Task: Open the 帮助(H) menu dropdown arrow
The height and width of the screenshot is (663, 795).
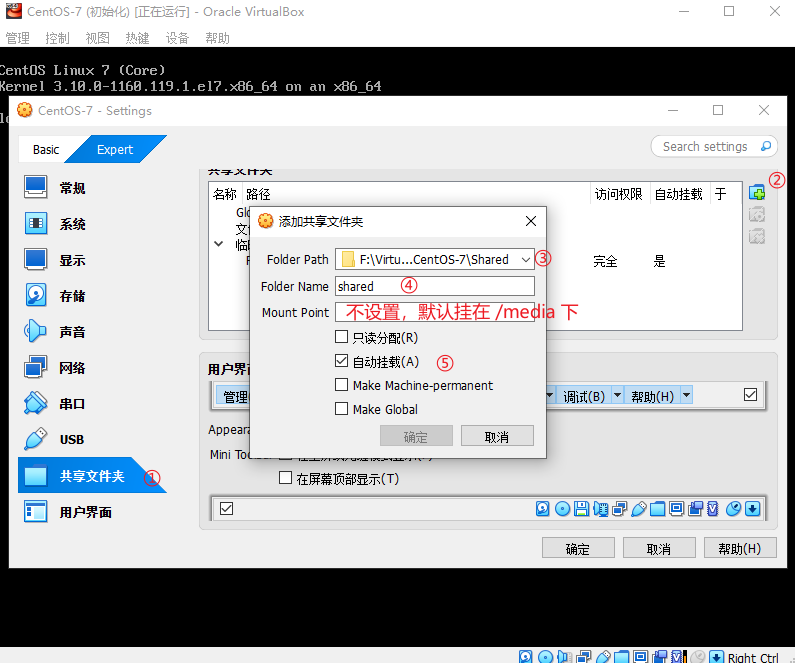Action: tap(686, 395)
